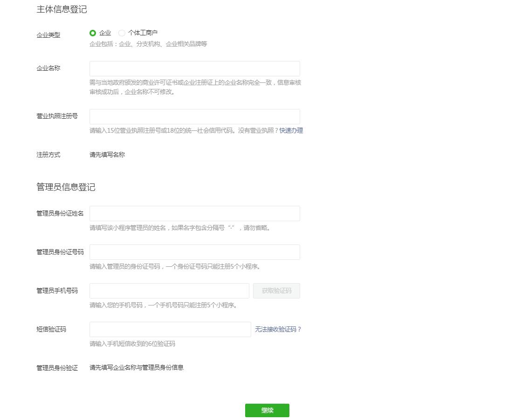
Task: Open the 快速办理 link
Action: pyautogui.click(x=291, y=131)
